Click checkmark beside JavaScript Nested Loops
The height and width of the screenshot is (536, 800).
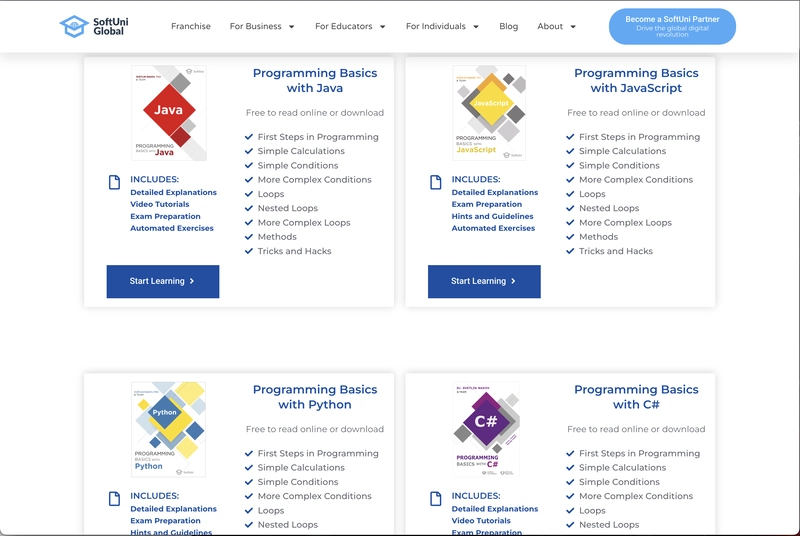click(570, 208)
